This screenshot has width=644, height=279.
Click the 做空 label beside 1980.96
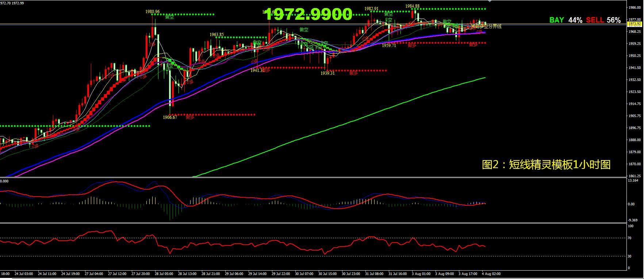[170, 16]
